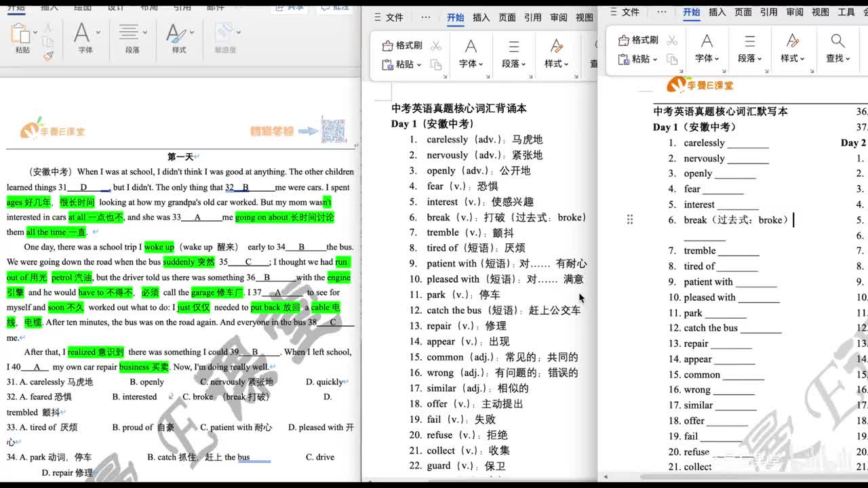Select 格式刷 in the middle WPS window

tap(402, 45)
